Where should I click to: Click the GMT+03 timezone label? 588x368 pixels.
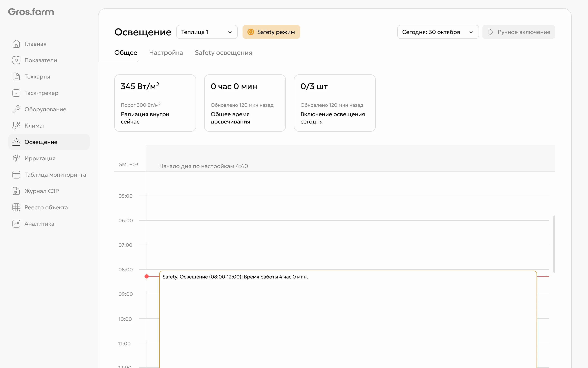click(x=128, y=165)
